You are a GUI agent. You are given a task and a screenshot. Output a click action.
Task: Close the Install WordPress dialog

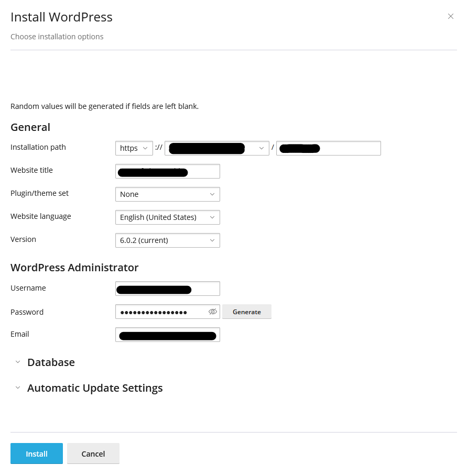coord(450,17)
